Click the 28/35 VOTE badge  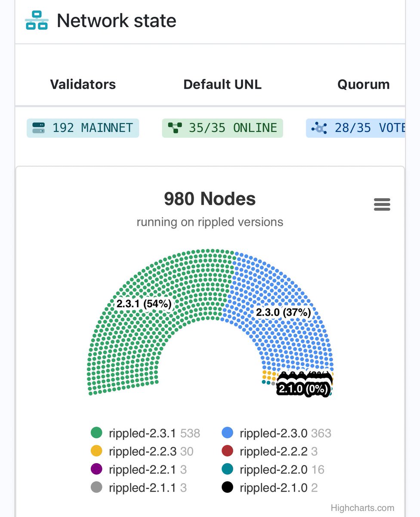355,128
